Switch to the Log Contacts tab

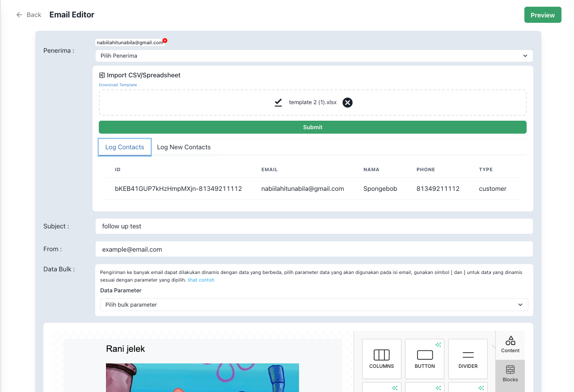[x=125, y=147]
